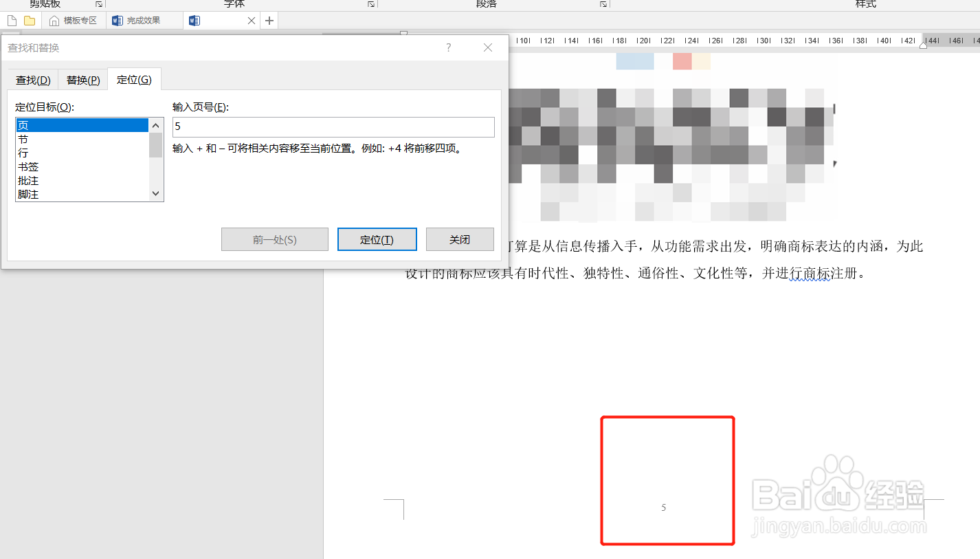
Task: Switch to the 替换 tab
Action: [82, 79]
